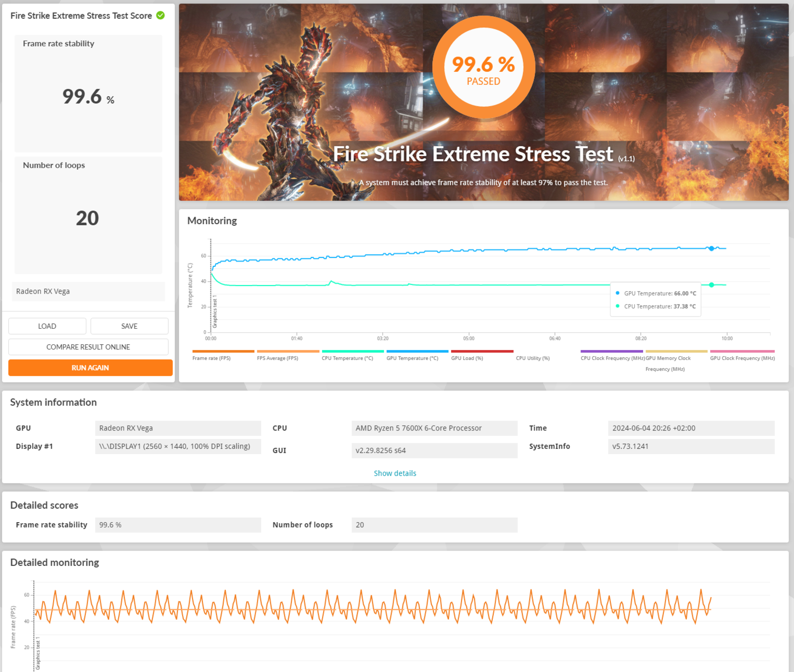
Task: Open COMPARE RESULT ONLINE
Action: tap(88, 347)
